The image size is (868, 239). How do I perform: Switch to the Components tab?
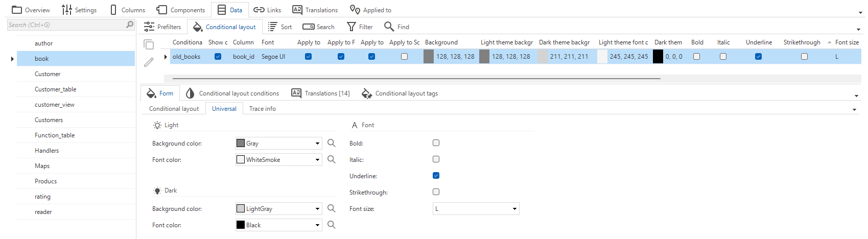tap(181, 10)
